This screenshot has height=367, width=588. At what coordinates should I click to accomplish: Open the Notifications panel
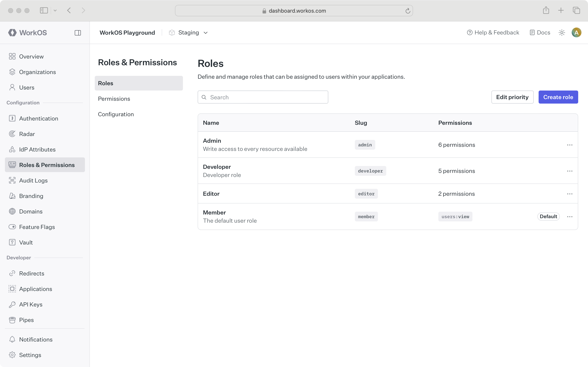point(36,339)
